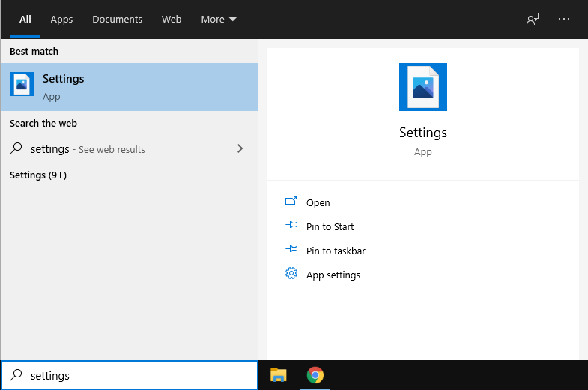The height and width of the screenshot is (390, 588).
Task: Open the Settings app best match result
Action: click(130, 87)
